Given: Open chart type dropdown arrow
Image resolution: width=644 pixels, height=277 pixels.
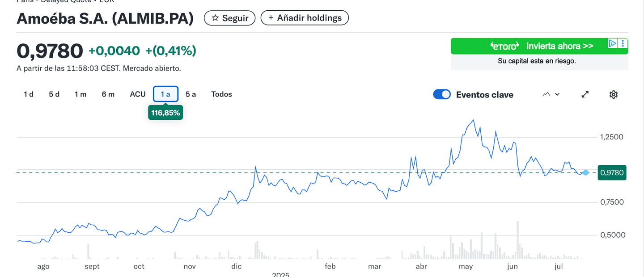Looking at the screenshot, I should [557, 94].
